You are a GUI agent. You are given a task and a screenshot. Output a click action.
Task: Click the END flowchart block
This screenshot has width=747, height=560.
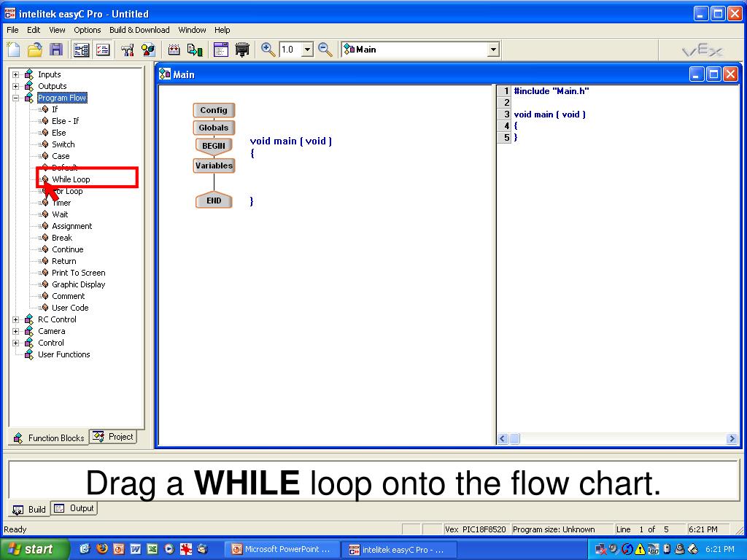point(214,201)
